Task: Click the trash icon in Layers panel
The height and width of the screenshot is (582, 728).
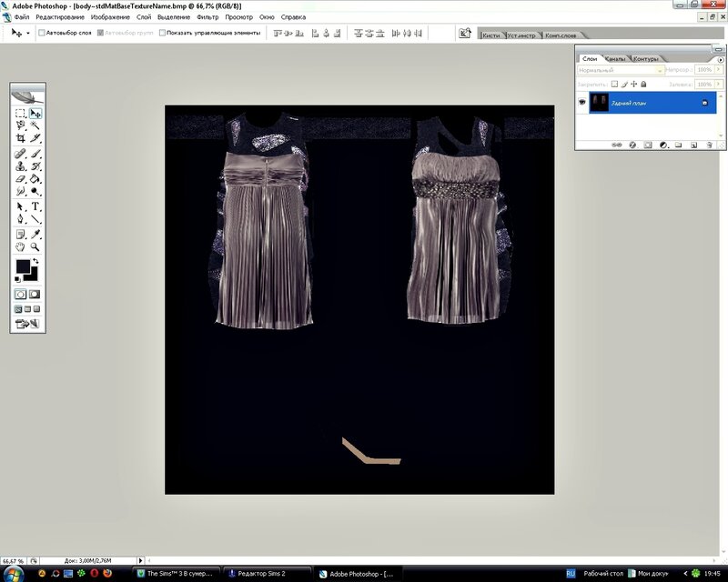Action: pos(708,144)
